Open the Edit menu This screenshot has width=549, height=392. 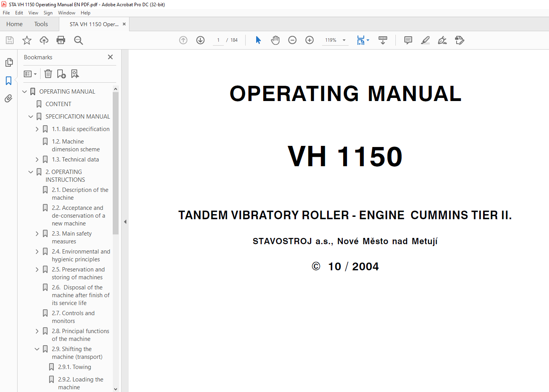point(19,13)
